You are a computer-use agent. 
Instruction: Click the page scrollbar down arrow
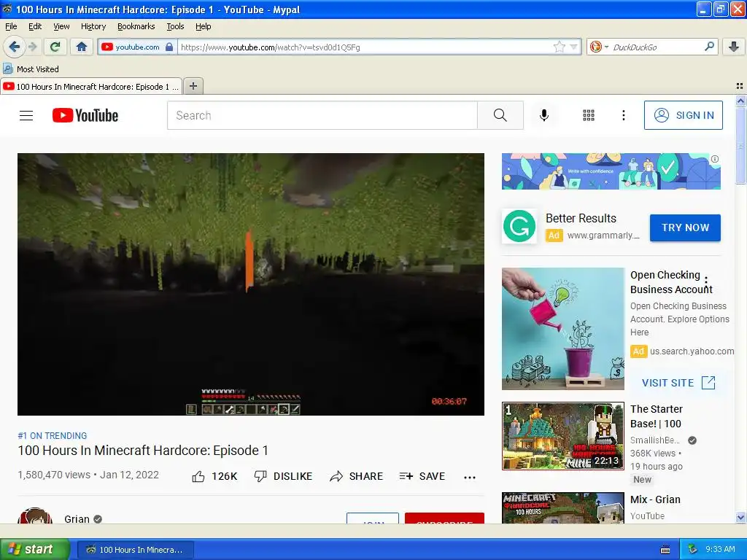tap(740, 517)
